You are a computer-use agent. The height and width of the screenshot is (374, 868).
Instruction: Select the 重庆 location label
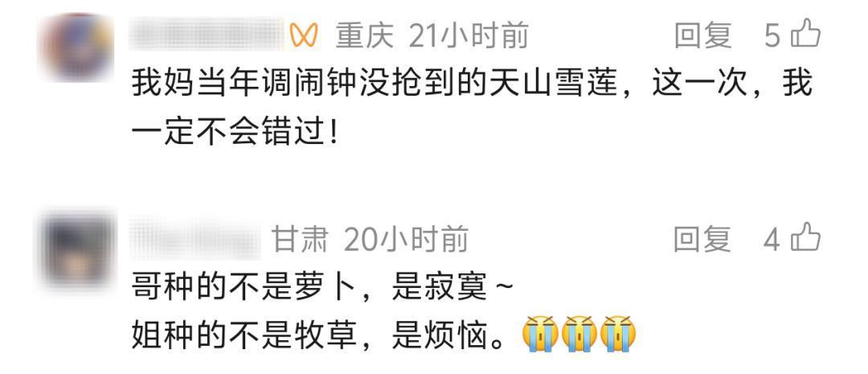[364, 36]
